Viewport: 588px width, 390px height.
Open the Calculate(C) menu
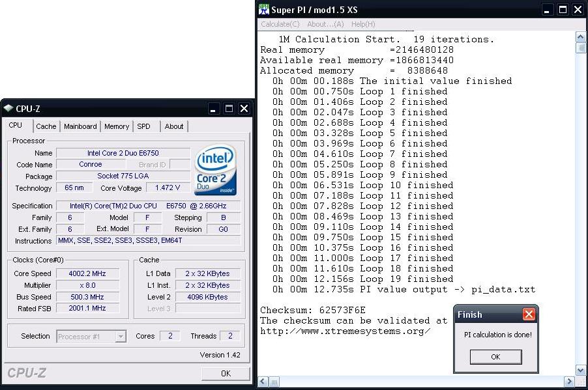click(x=280, y=24)
